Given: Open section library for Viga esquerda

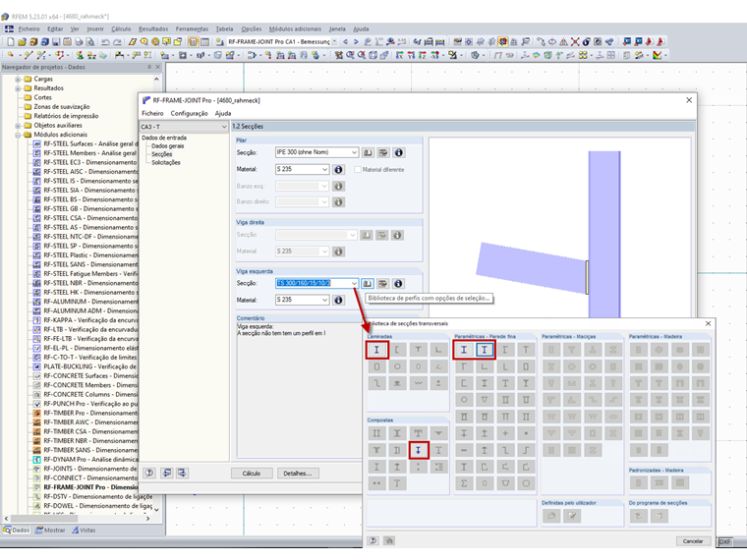Looking at the screenshot, I should click(x=367, y=284).
